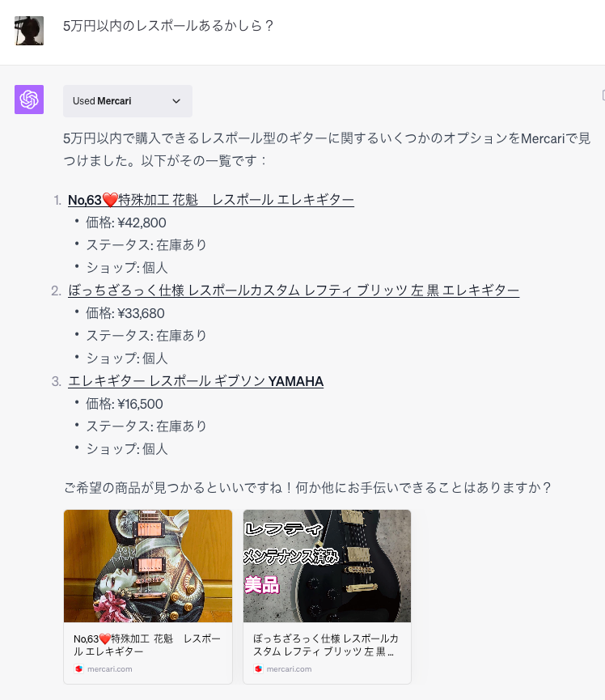
Task: Click the Used Mercari plugin label
Action: [x=102, y=101]
